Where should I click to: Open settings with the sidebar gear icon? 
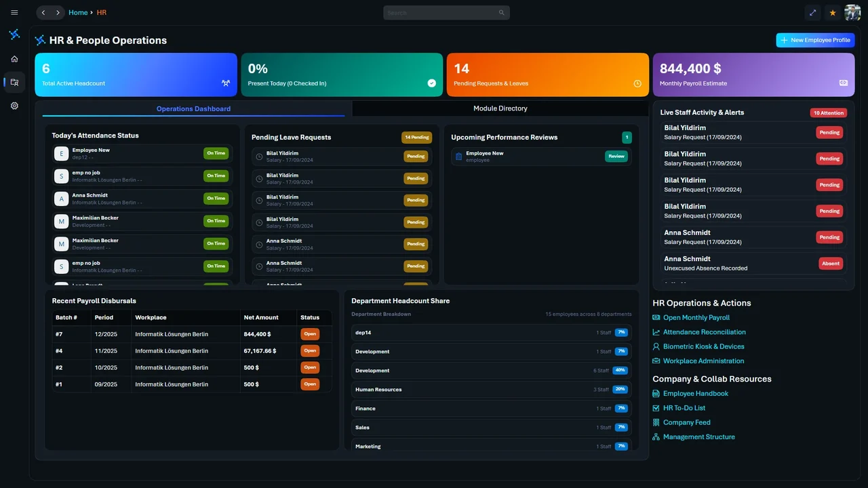tap(14, 106)
